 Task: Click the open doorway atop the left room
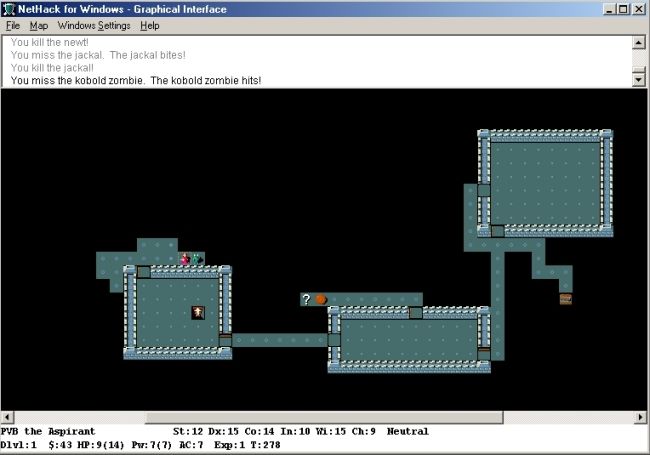(x=144, y=272)
